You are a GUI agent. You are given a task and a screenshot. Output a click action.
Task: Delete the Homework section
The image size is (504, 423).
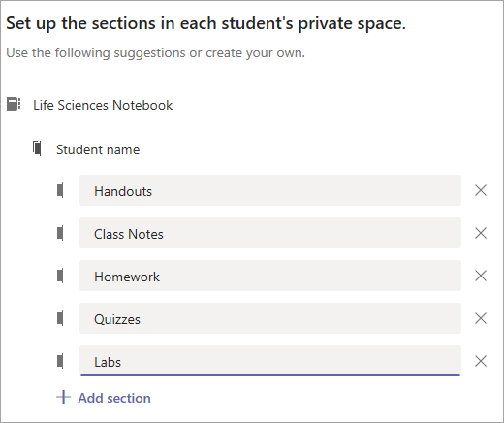[481, 276]
